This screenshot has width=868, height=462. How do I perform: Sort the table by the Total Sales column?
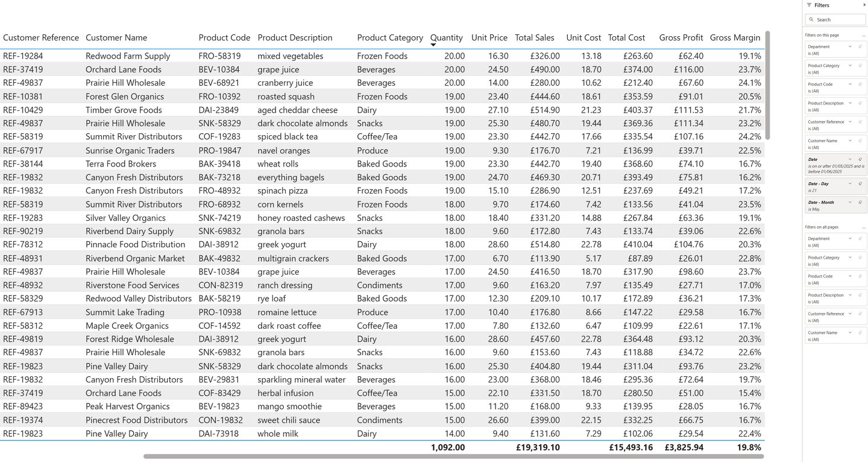pos(535,37)
